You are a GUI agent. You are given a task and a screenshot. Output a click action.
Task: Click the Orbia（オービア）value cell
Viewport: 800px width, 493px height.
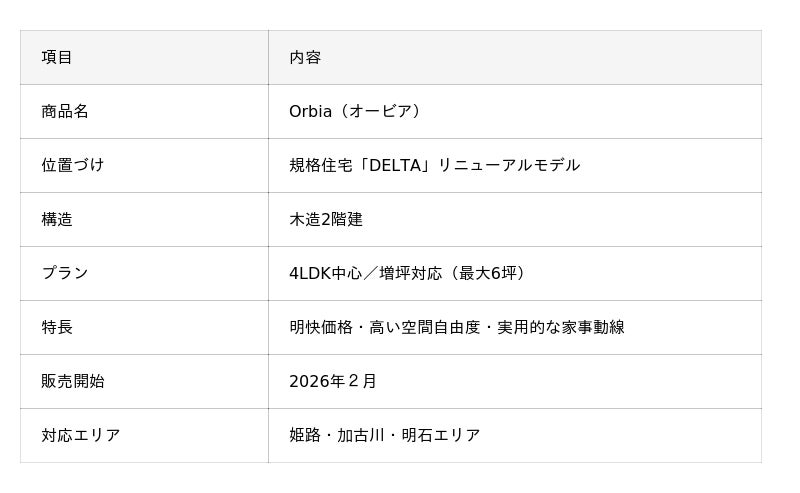356,111
